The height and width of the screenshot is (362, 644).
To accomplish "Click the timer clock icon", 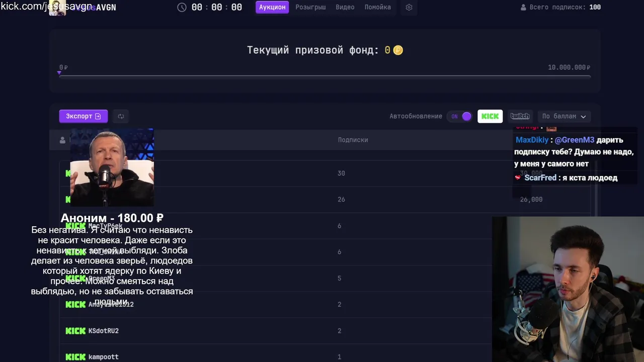I will click(x=182, y=7).
